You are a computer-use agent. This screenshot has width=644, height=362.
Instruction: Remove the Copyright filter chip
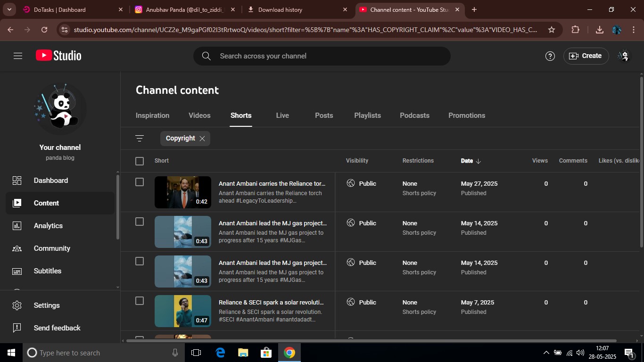(x=202, y=139)
